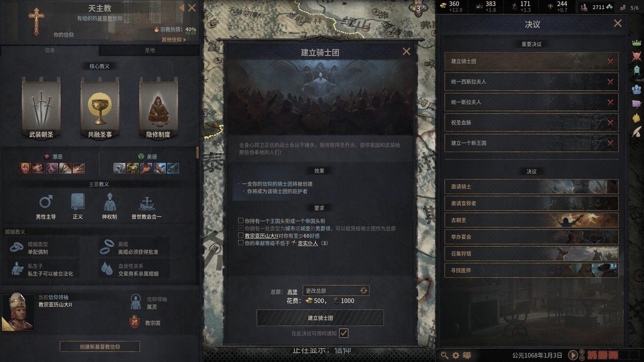The width and height of the screenshot is (644, 362).
Task: Select the 信条 tab
Action: (x=50, y=50)
